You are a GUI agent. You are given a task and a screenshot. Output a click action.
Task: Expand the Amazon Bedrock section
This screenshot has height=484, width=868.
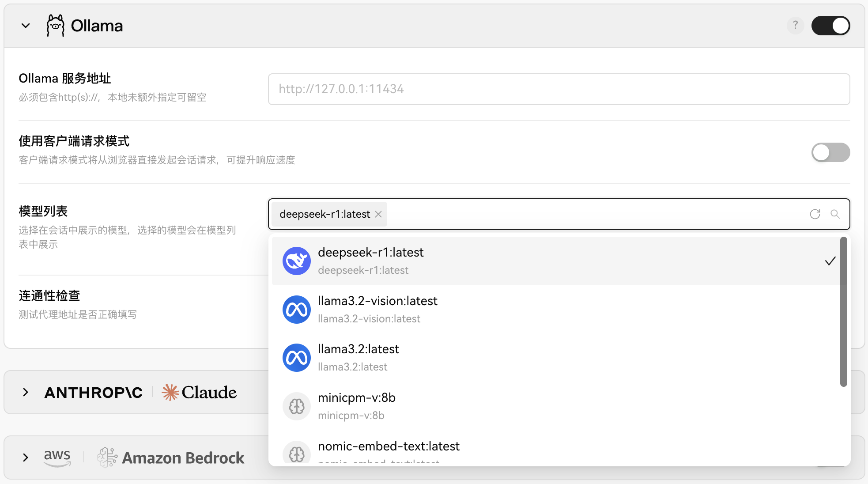click(25, 457)
